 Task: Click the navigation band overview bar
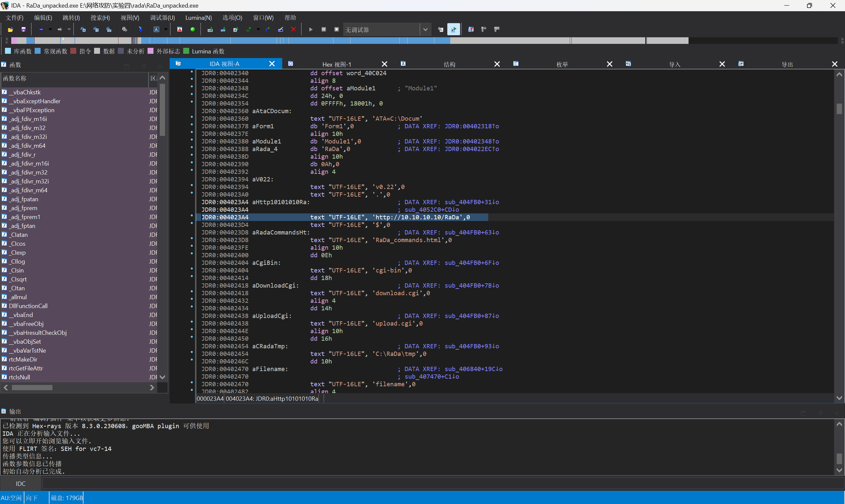[x=340, y=41]
